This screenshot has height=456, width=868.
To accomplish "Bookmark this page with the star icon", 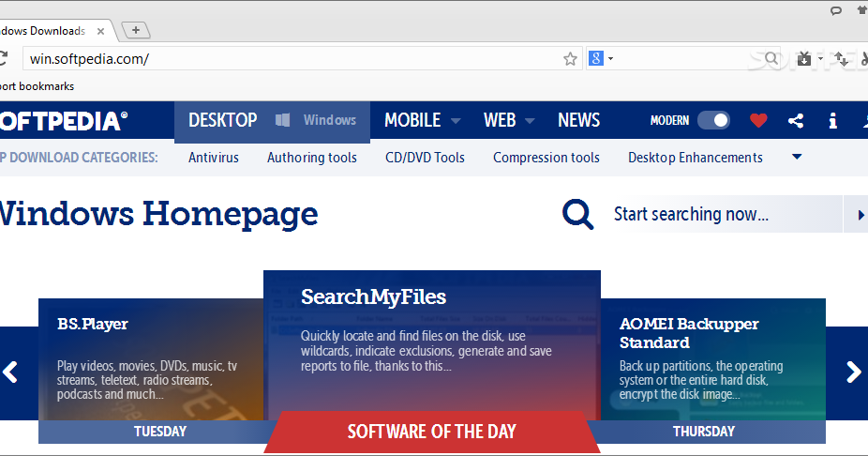I will tap(570, 59).
